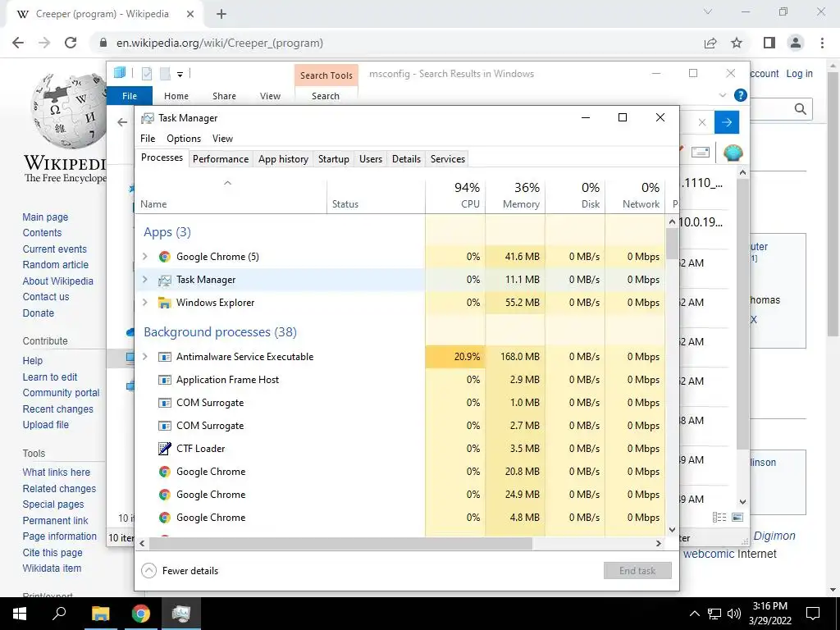Screen dimensions: 840x630
Task: Bookmark this page with the star icon
Action: [x=737, y=43]
